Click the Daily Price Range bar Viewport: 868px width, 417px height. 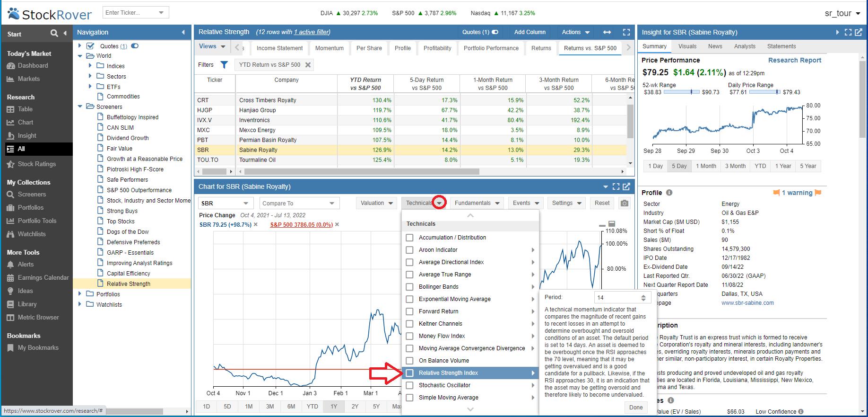[764, 92]
